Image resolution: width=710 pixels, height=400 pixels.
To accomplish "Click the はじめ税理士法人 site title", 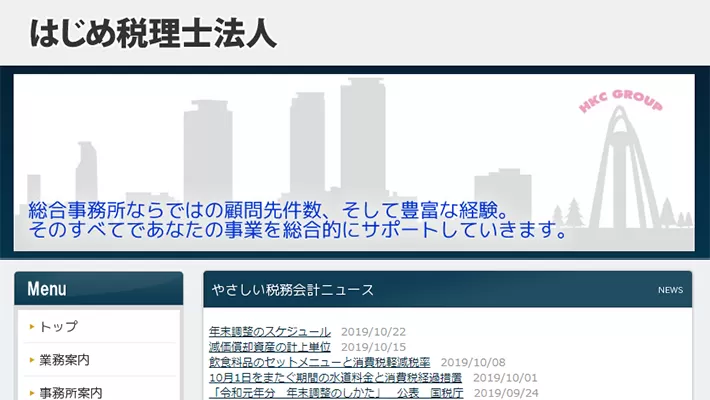I will (153, 33).
